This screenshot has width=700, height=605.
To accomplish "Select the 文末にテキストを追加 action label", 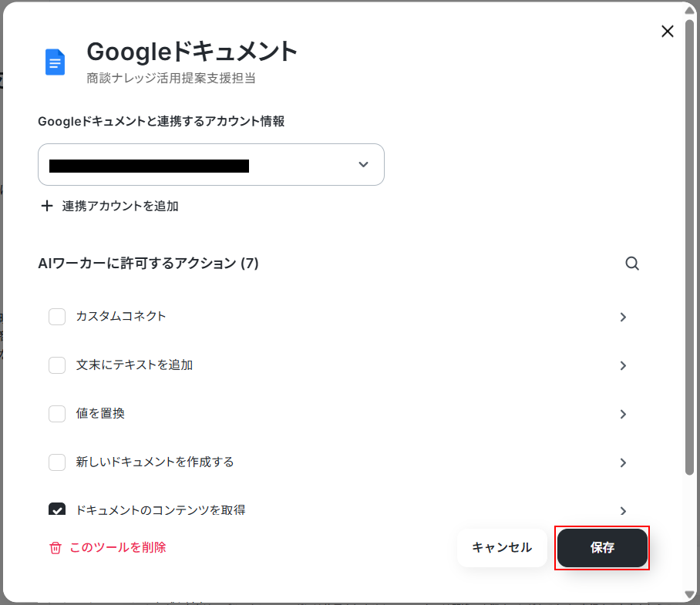I will click(134, 365).
